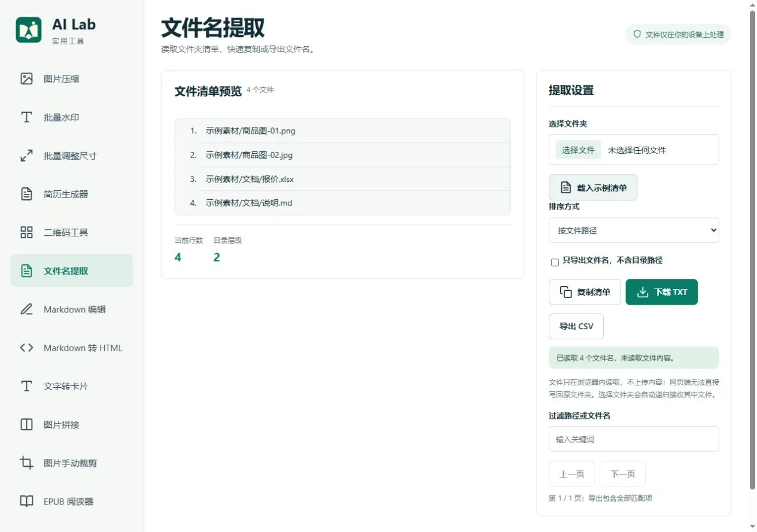Click the shield icon in privacy badge
This screenshot has height=532, width=757.
coord(637,35)
